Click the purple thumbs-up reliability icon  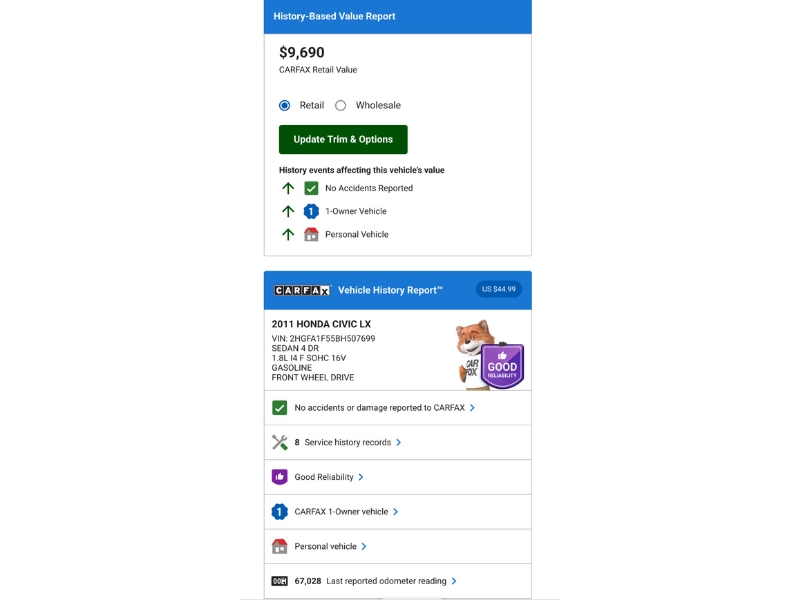pyautogui.click(x=280, y=477)
